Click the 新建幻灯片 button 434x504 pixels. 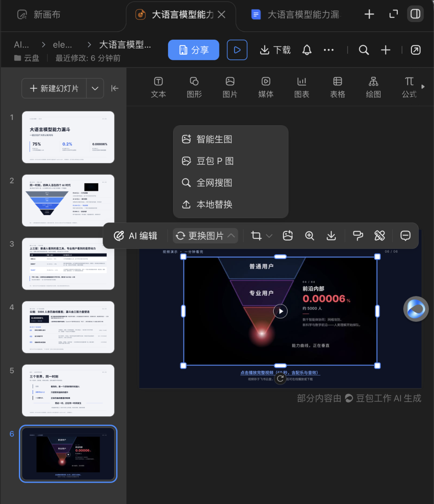click(54, 88)
